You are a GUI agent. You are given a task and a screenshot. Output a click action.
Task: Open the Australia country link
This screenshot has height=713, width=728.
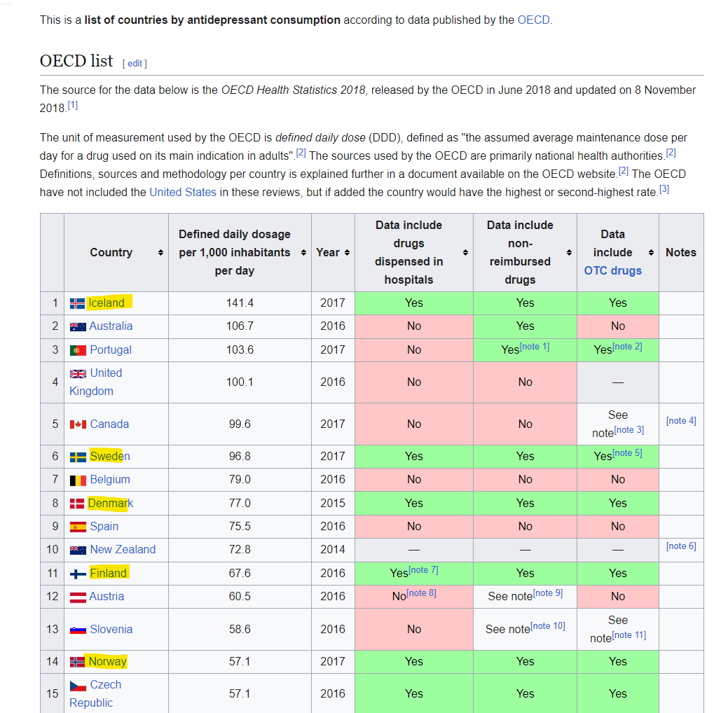point(111,326)
